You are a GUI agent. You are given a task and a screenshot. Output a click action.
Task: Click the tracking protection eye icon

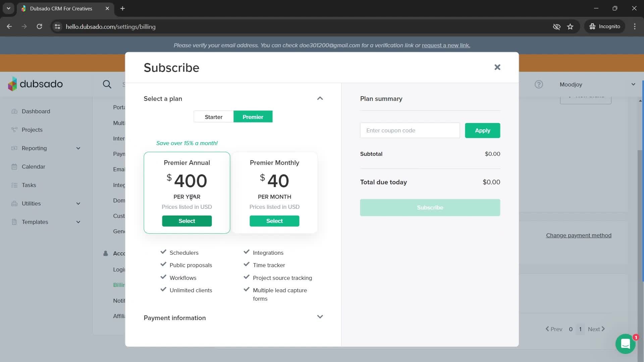pyautogui.click(x=556, y=26)
